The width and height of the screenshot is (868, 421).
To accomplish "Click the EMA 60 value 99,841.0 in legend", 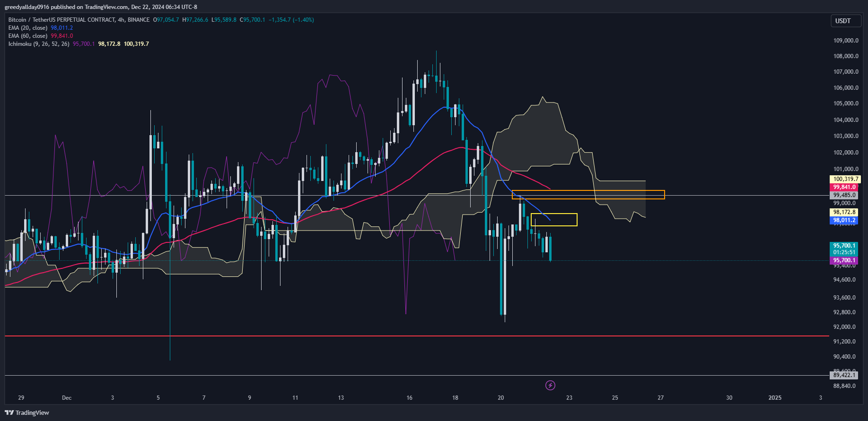I will (x=62, y=36).
